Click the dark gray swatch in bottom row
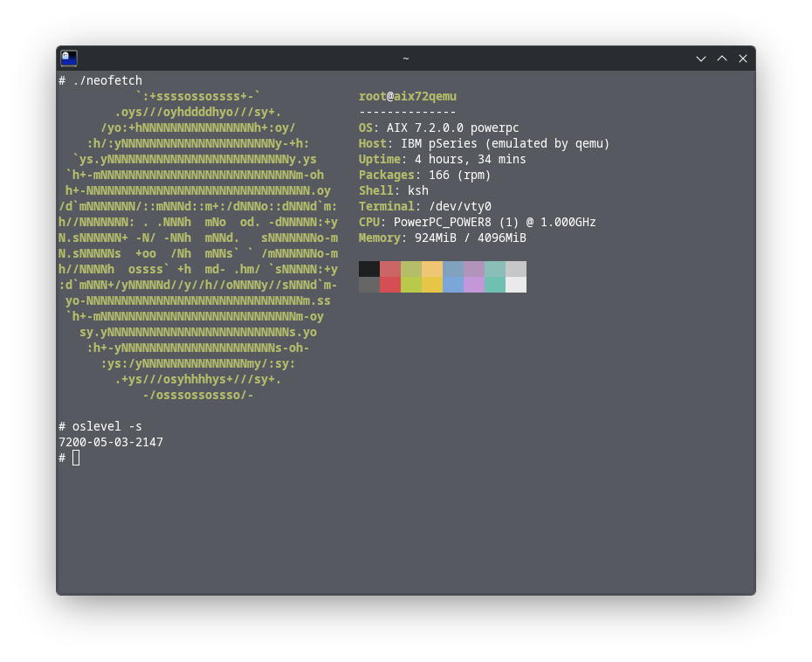The width and height of the screenshot is (812, 662). 369,285
